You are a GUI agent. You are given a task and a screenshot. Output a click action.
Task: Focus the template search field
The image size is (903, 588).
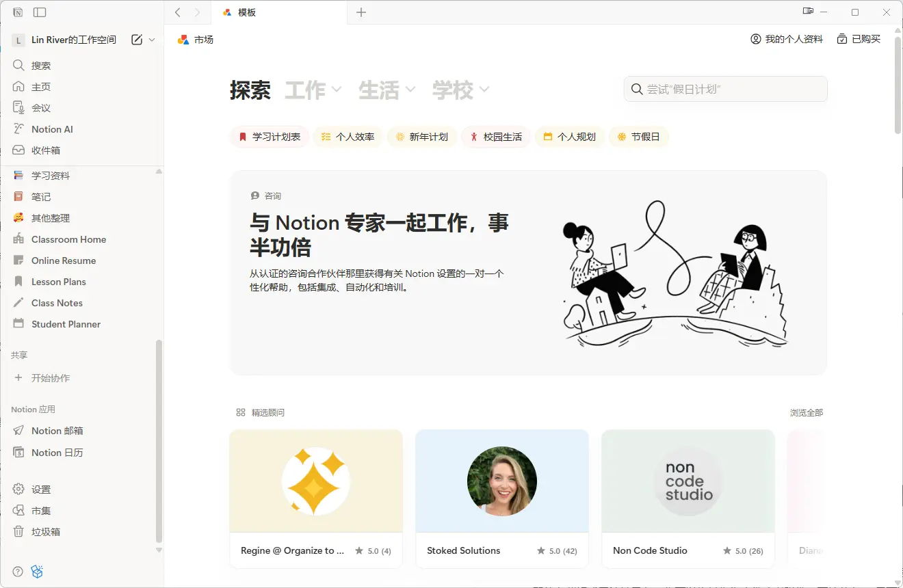pyautogui.click(x=726, y=89)
